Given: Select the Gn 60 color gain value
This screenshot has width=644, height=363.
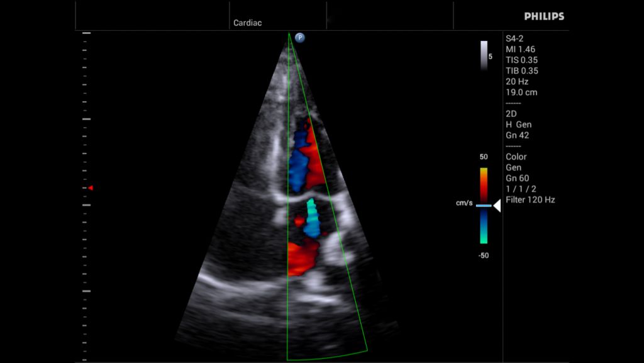Looking at the screenshot, I should pyautogui.click(x=518, y=178).
